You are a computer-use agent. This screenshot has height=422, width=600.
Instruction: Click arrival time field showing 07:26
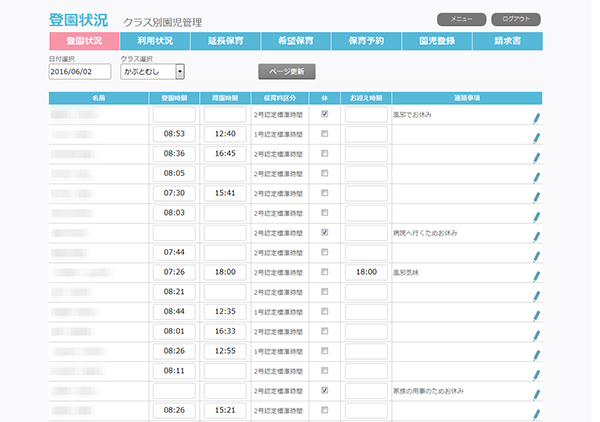pos(174,272)
